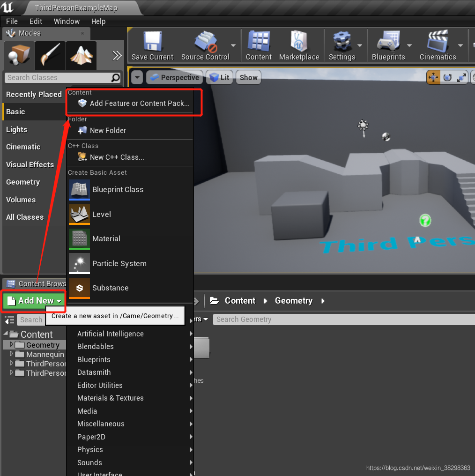Choose New C++ Class menu entry
This screenshot has height=476, width=475.
[x=131, y=157]
